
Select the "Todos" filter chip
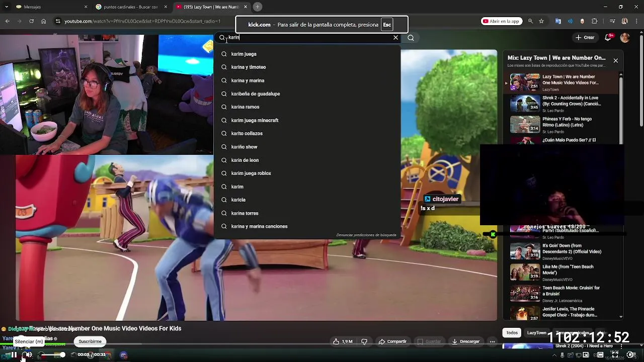click(x=512, y=333)
